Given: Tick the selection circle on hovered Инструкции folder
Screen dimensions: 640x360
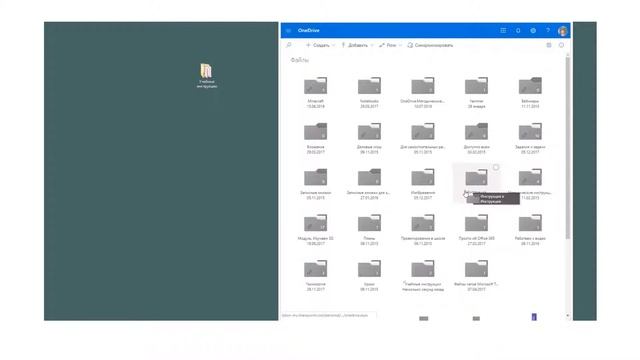Looking at the screenshot, I should (x=496, y=167).
